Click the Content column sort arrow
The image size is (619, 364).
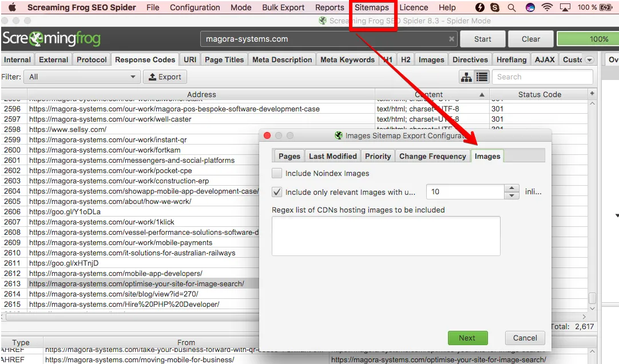[x=482, y=95]
